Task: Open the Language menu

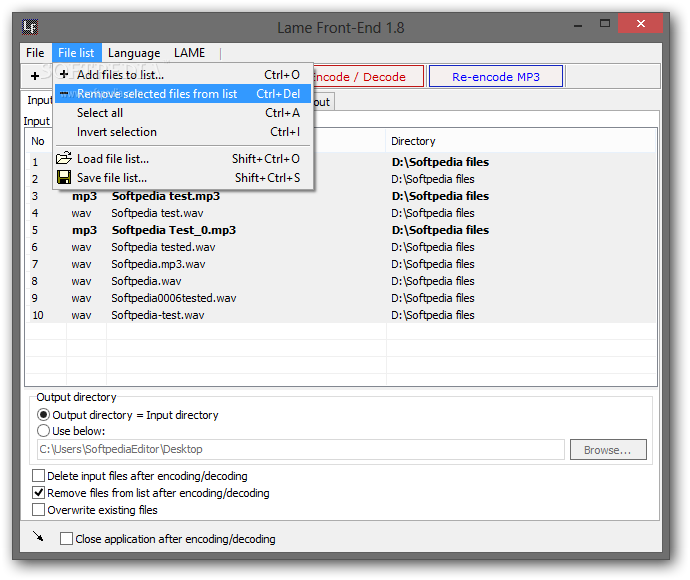Action: coord(134,53)
